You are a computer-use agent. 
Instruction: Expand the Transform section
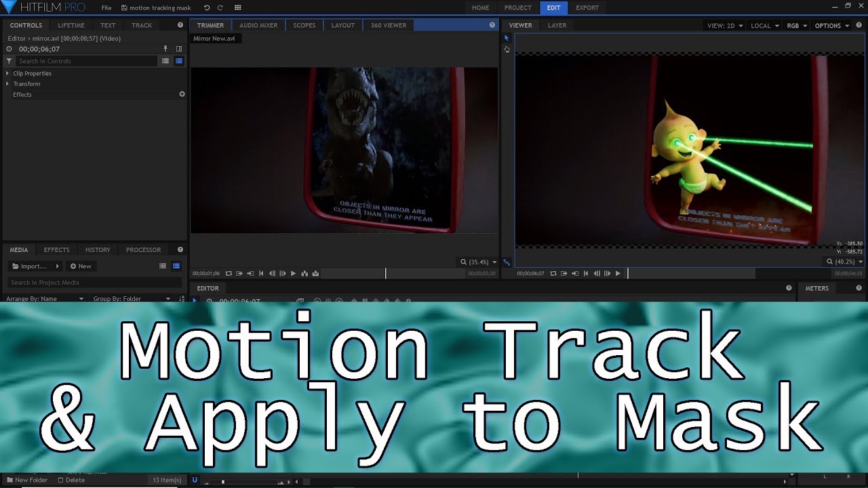pos(7,84)
